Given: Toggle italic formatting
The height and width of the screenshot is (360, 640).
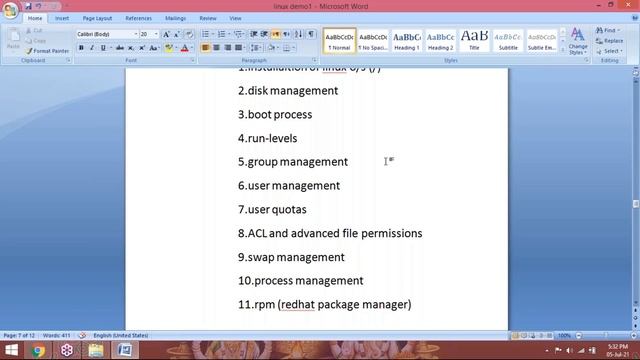Looking at the screenshot, I should (x=92, y=48).
